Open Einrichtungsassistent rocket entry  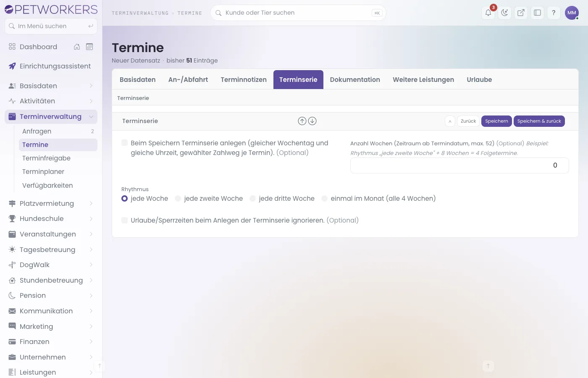click(51, 66)
